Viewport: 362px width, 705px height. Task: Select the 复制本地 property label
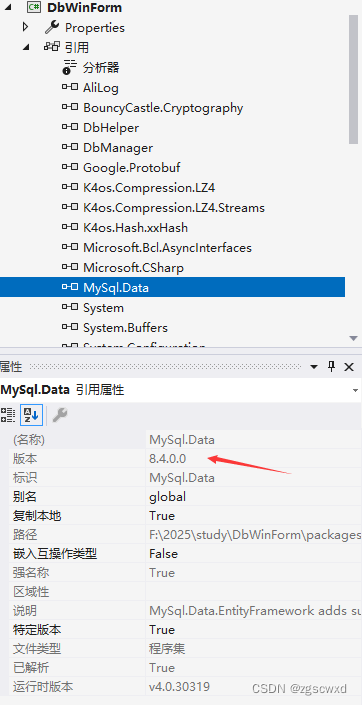(37, 516)
